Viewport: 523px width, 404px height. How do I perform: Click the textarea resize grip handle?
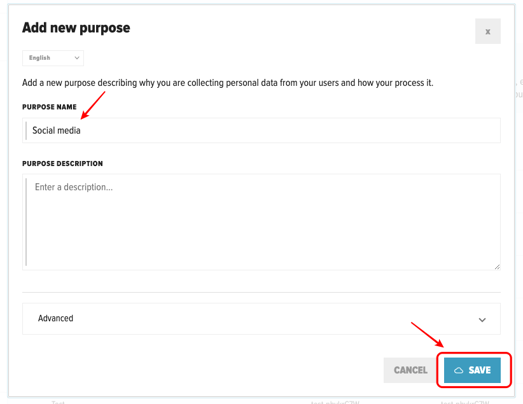pos(497,266)
